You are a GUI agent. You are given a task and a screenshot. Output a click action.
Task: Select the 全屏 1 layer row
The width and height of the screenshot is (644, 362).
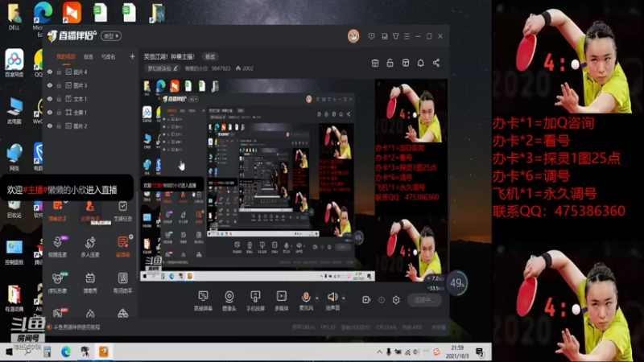pos(89,113)
